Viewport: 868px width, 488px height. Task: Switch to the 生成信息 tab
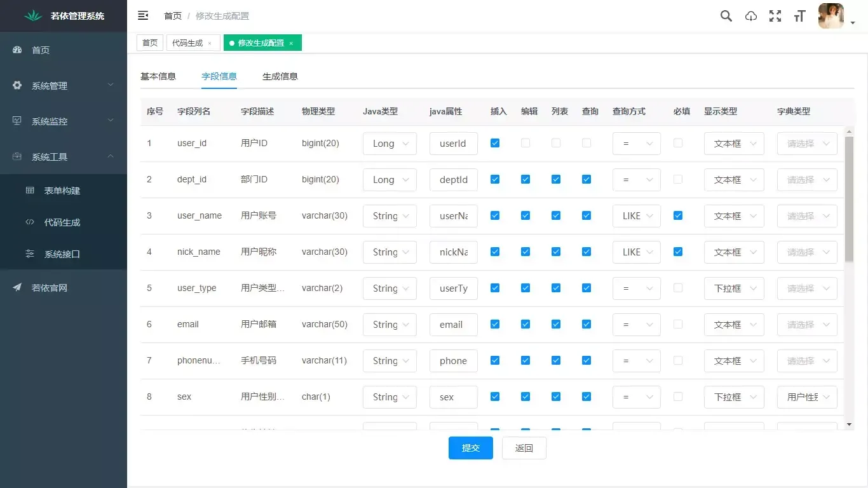[280, 76]
